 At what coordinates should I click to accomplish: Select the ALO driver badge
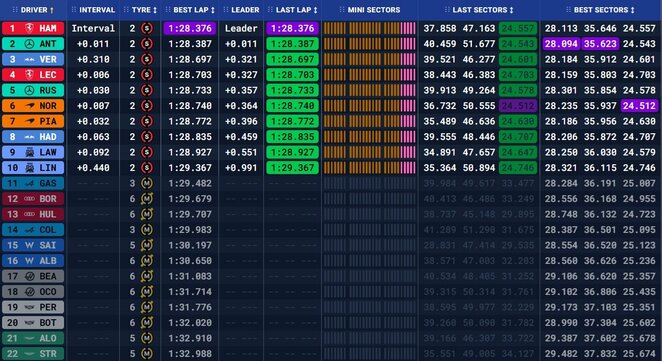[33, 338]
